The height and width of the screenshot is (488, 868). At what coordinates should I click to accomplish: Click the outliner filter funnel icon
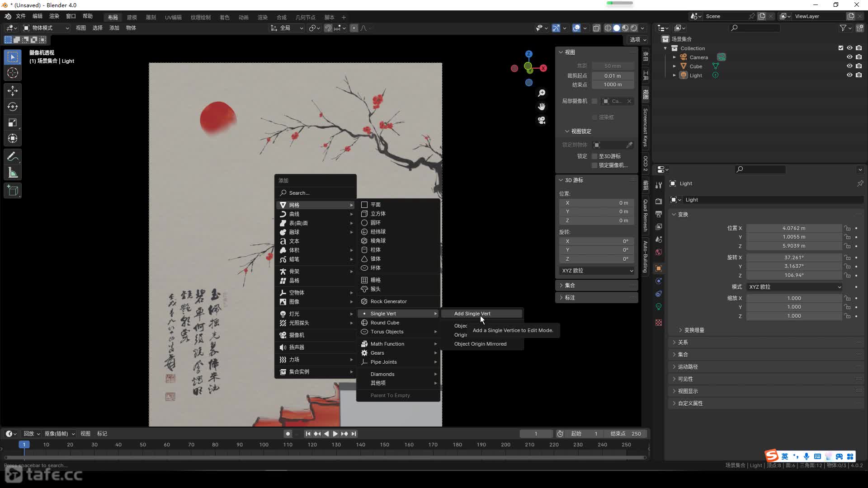coord(843,28)
